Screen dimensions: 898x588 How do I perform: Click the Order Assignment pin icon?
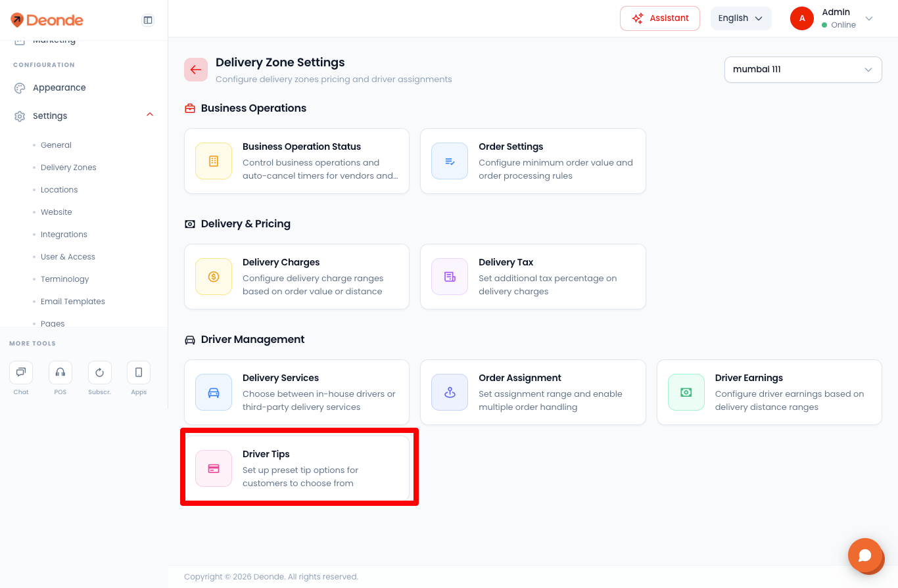(450, 392)
